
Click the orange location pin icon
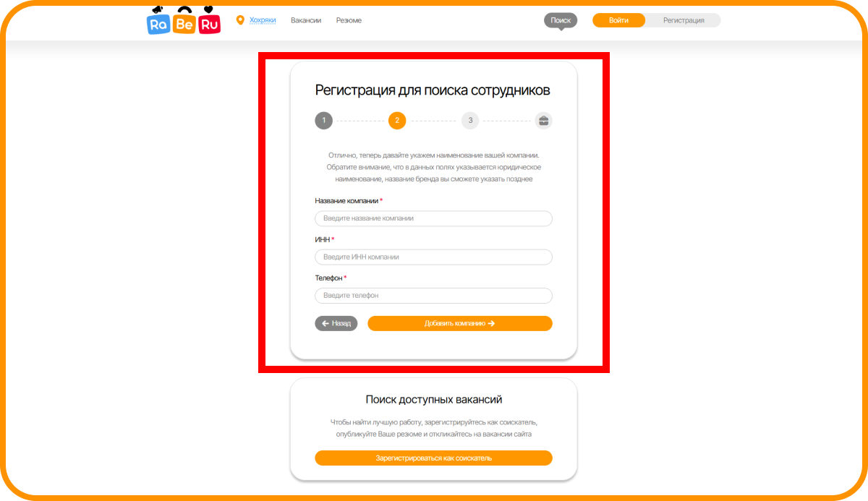point(240,20)
